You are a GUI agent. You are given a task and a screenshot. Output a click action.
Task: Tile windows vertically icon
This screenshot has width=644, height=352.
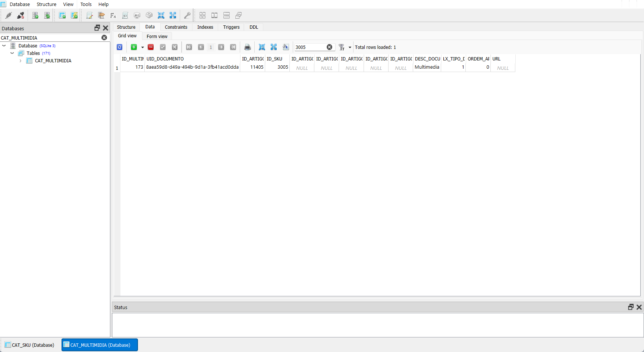[x=226, y=15]
